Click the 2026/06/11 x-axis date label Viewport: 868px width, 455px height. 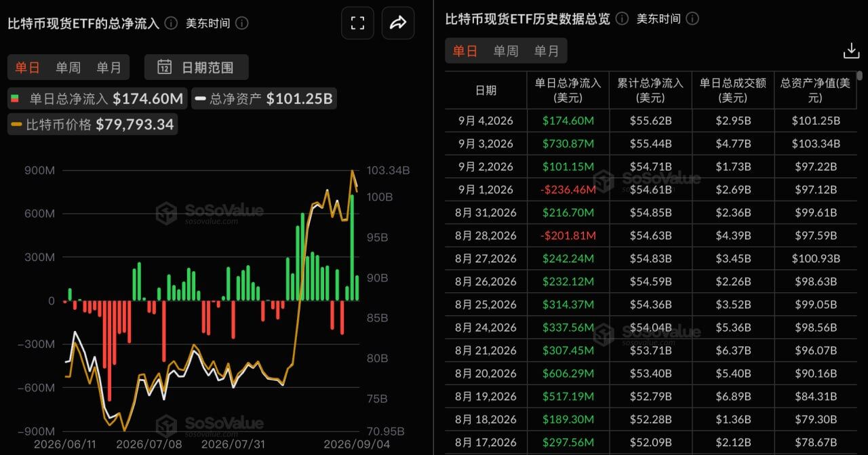pos(64,444)
